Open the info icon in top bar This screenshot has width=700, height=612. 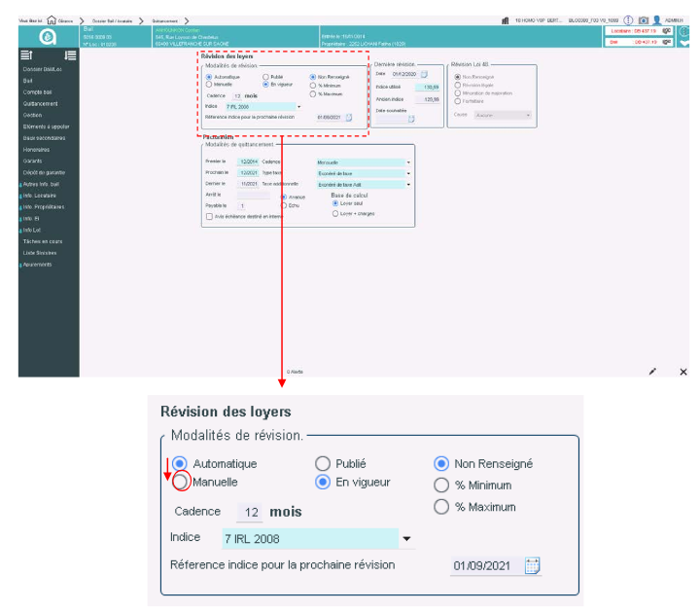[628, 19]
